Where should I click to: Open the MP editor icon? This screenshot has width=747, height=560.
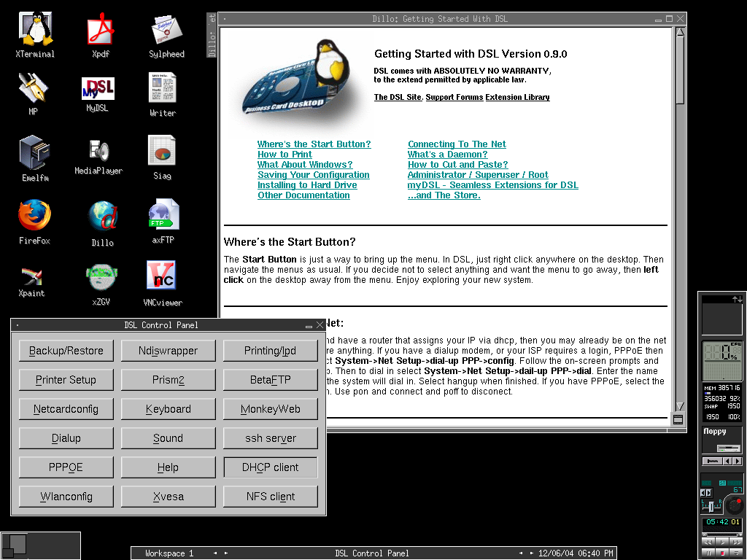[x=33, y=94]
